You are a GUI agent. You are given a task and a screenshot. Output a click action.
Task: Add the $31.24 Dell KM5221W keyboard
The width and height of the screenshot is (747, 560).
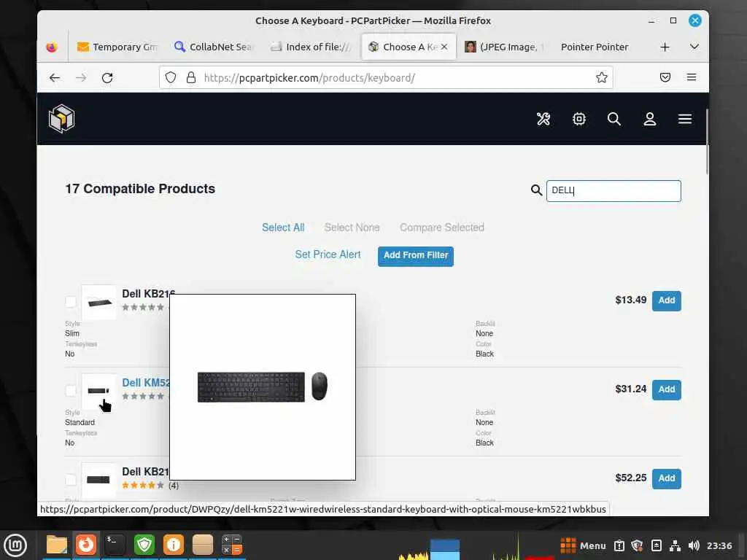(x=667, y=389)
